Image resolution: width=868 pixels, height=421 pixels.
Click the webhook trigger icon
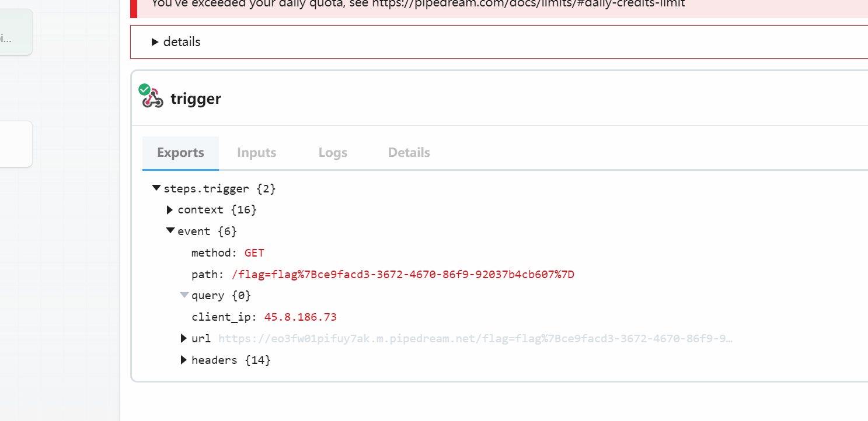click(154, 99)
